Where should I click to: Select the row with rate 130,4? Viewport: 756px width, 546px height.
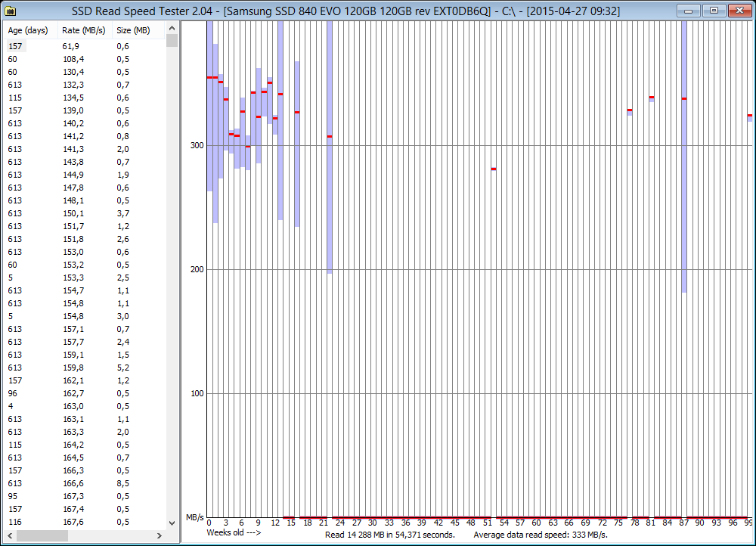click(x=85, y=72)
